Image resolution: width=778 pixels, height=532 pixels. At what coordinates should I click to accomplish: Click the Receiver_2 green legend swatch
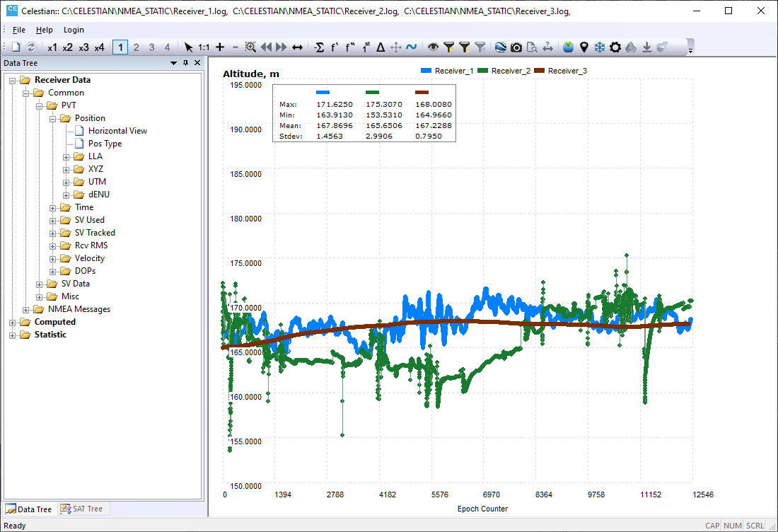click(482, 71)
